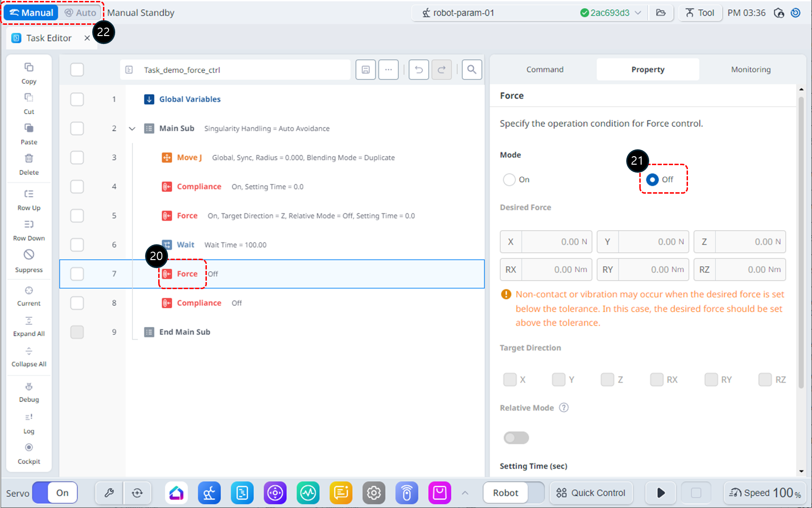Check the box for row 5 Force

[77, 216]
